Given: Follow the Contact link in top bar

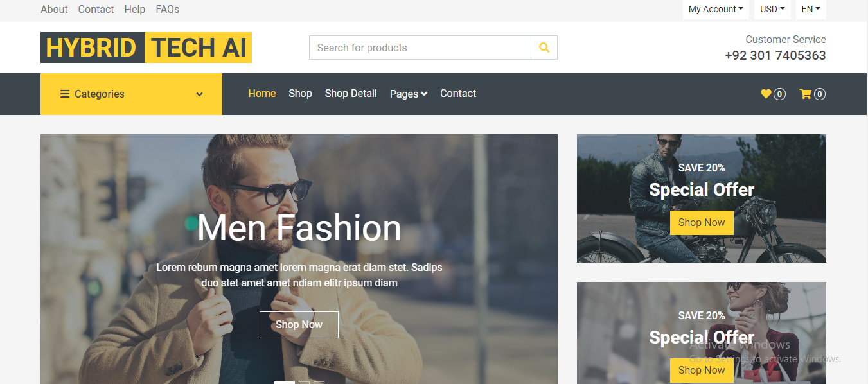Looking at the screenshot, I should 96,10.
